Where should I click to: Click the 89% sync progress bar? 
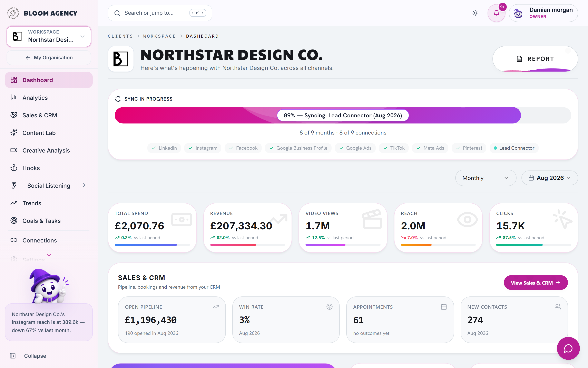pos(343,115)
